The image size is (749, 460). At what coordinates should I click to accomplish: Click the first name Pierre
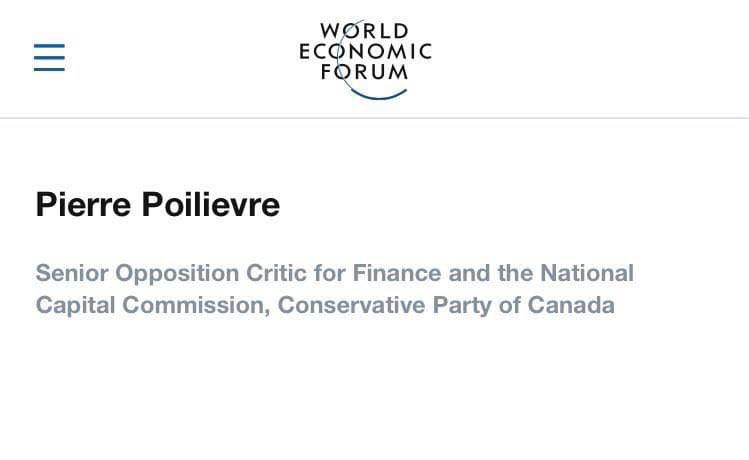tap(83, 204)
